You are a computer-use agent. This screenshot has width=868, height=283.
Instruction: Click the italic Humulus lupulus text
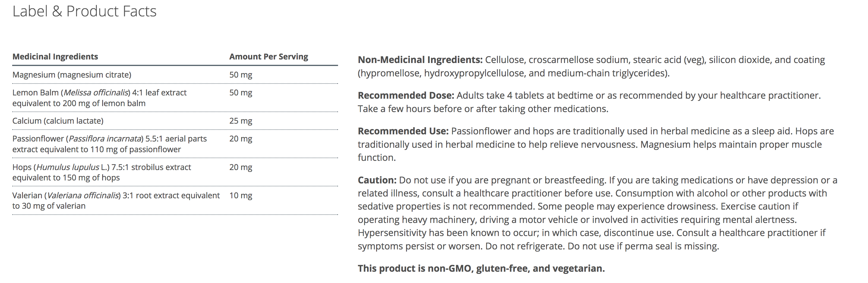pos(68,167)
